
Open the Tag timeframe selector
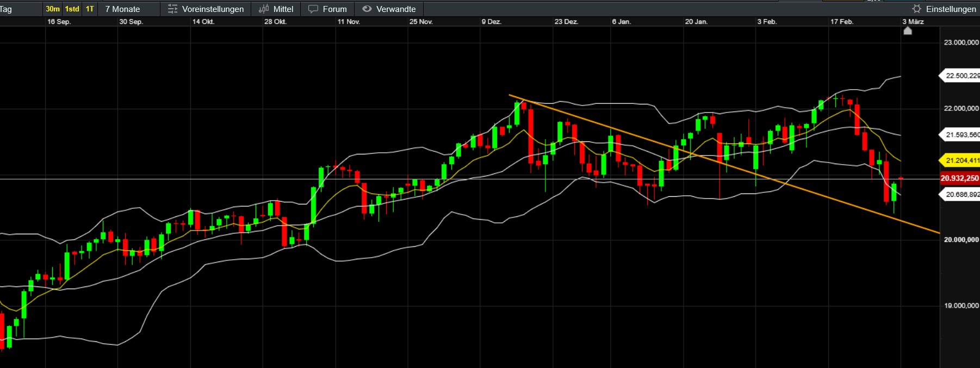click(6, 9)
